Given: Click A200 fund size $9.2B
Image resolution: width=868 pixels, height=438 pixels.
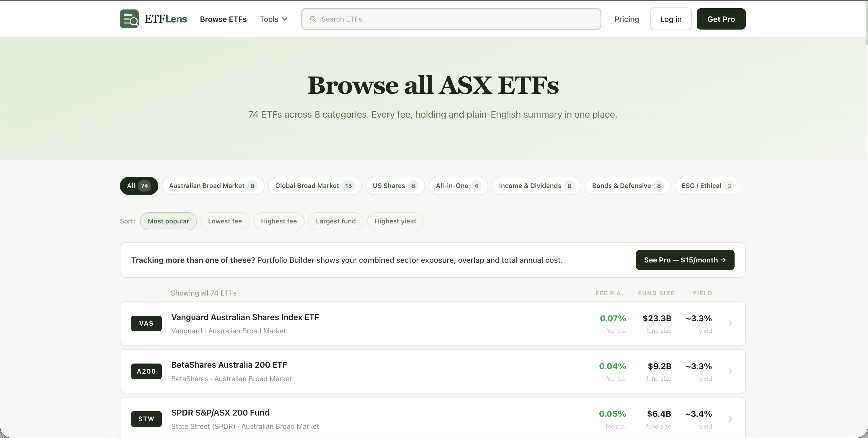Looking at the screenshot, I should coord(660,366).
